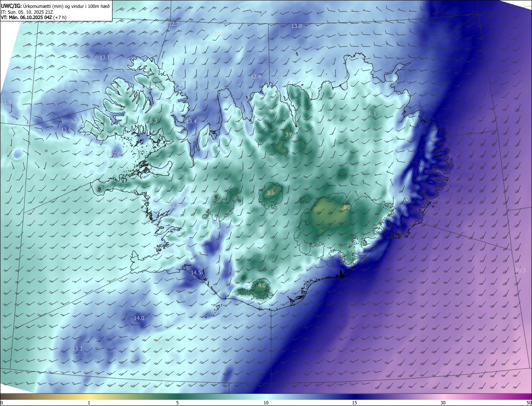Click the 11.9 value label

coord(6,102)
